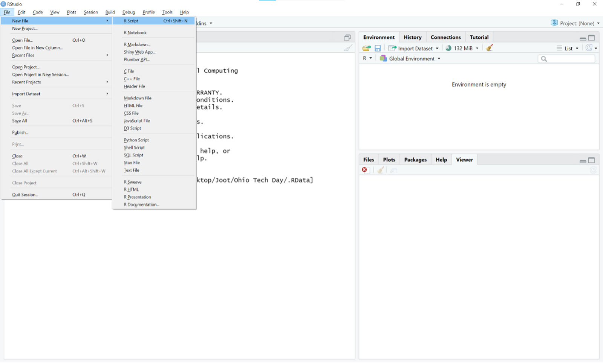The width and height of the screenshot is (603, 364).
Task: Clear environment objects with broom icon
Action: 489,48
